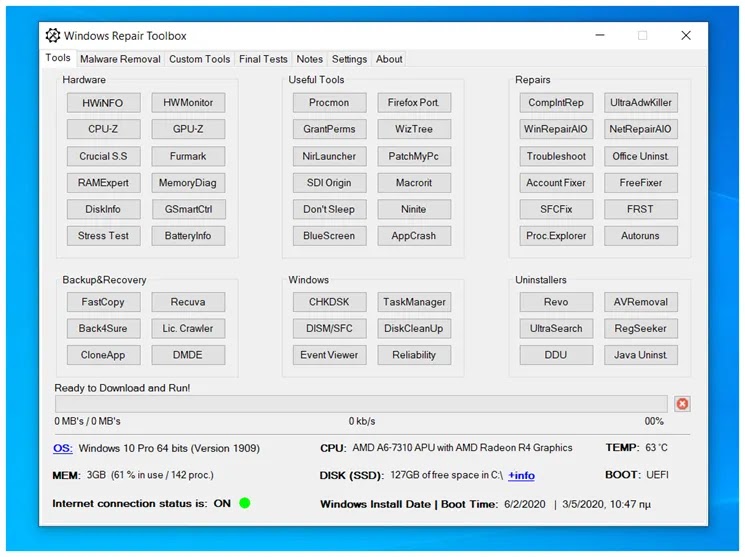Launch DMDE
745x557 pixels.
click(188, 355)
